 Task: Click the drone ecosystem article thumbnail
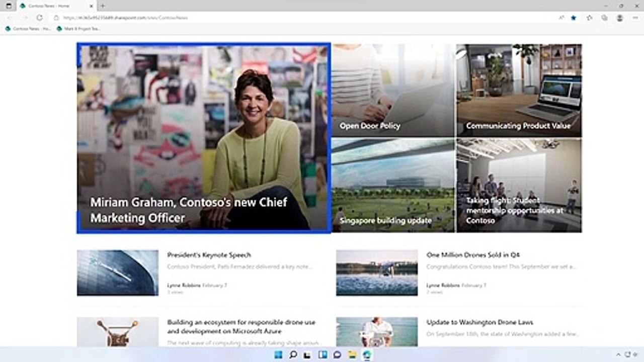tap(118, 332)
